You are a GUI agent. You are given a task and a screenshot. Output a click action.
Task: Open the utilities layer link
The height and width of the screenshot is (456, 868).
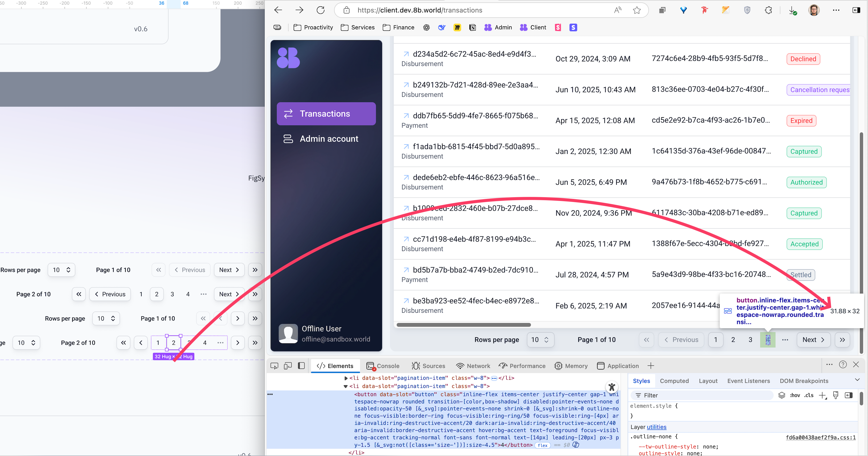(656, 427)
